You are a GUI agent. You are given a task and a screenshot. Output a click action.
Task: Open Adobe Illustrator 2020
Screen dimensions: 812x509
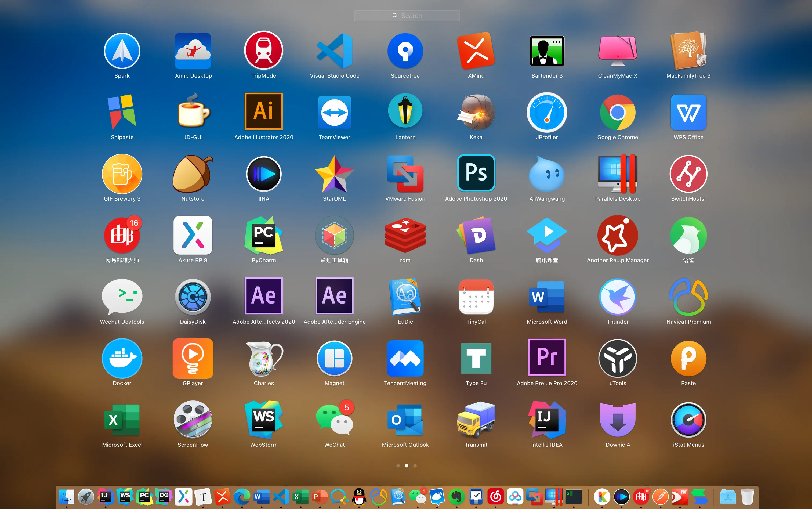pyautogui.click(x=263, y=112)
